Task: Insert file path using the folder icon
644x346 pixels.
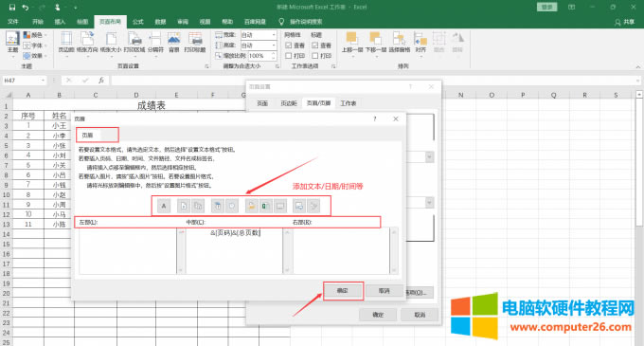Action: [x=252, y=206]
